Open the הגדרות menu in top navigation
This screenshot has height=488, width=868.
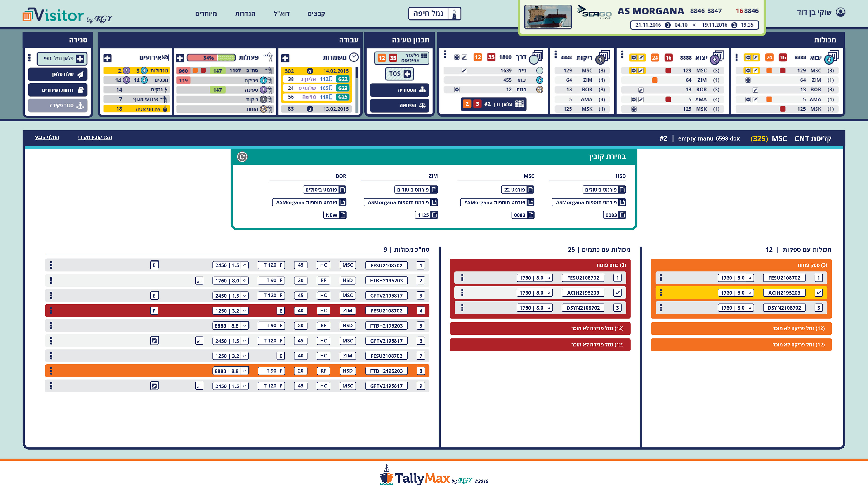point(245,14)
